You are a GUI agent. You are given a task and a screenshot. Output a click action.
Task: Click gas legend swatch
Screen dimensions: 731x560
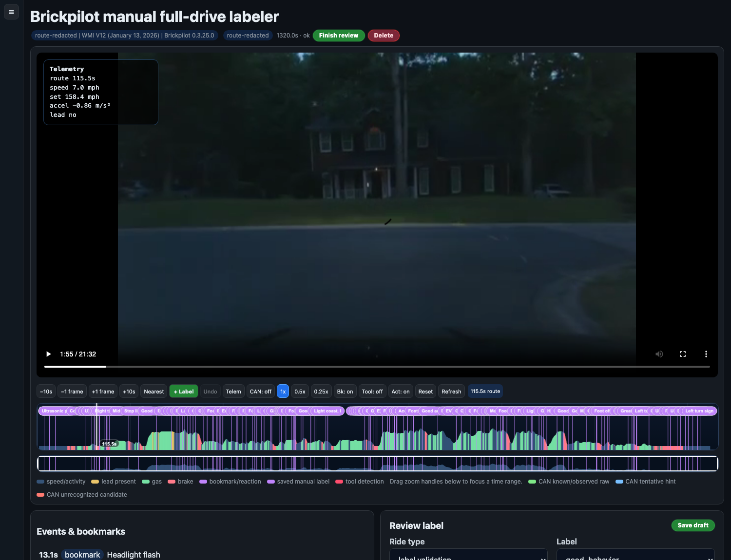(x=146, y=482)
